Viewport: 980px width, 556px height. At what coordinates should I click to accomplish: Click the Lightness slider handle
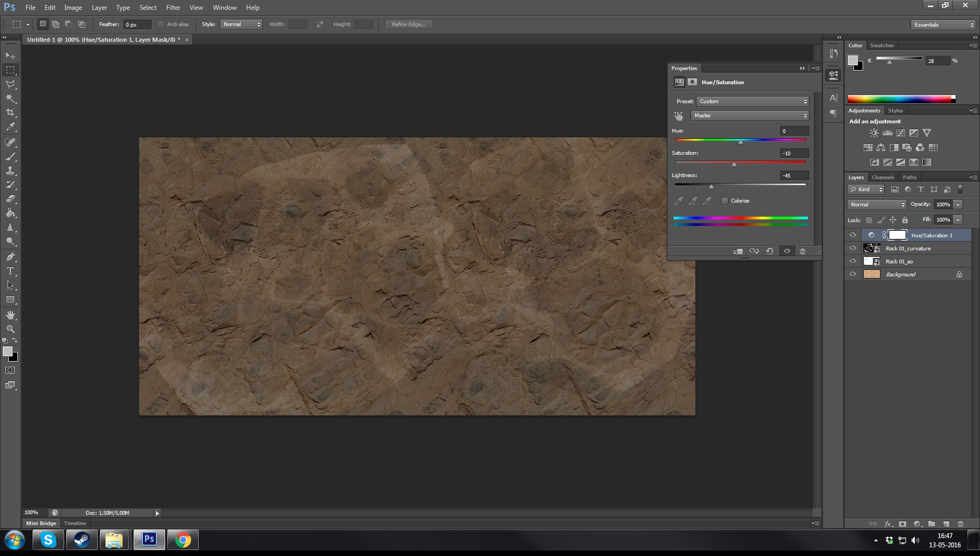[x=711, y=187]
